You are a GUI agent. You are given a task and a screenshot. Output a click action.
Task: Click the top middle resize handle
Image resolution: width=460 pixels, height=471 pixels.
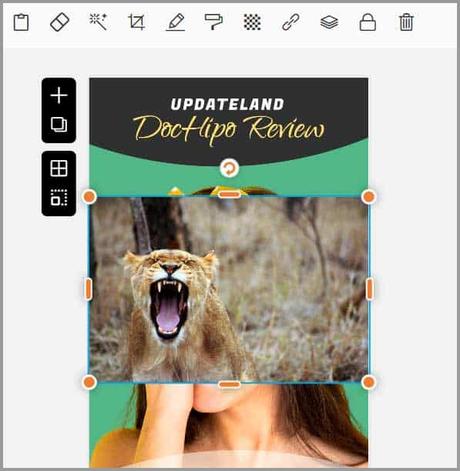click(x=229, y=194)
